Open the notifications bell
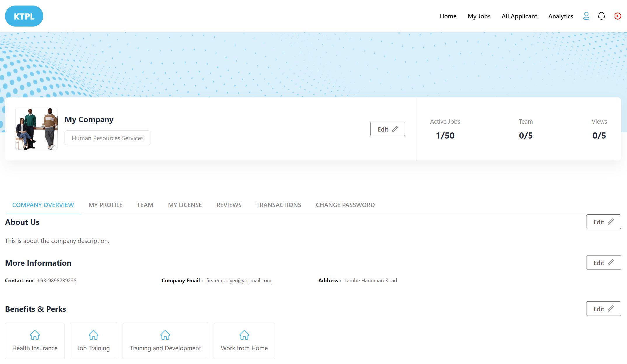This screenshot has height=364, width=627. coord(601,16)
